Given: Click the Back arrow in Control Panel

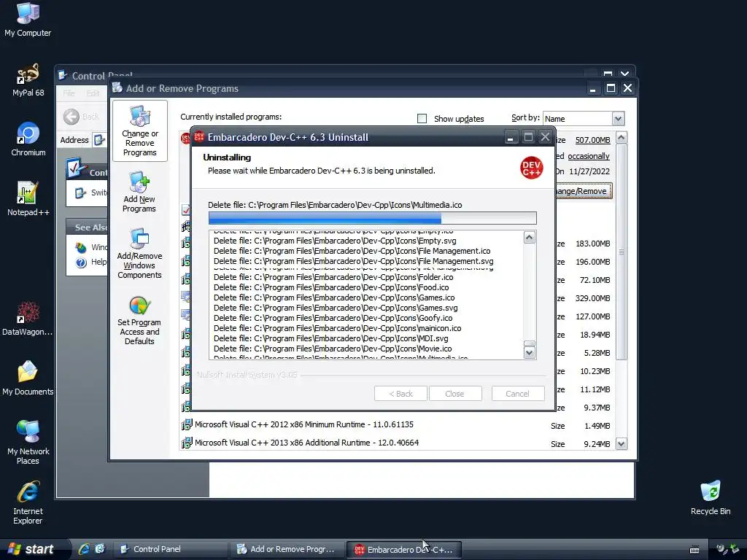Looking at the screenshot, I should coord(71,117).
